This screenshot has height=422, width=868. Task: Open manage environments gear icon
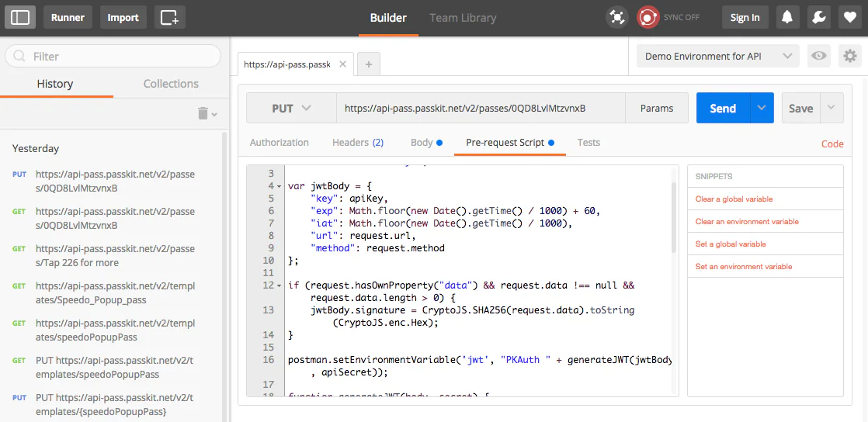click(849, 56)
